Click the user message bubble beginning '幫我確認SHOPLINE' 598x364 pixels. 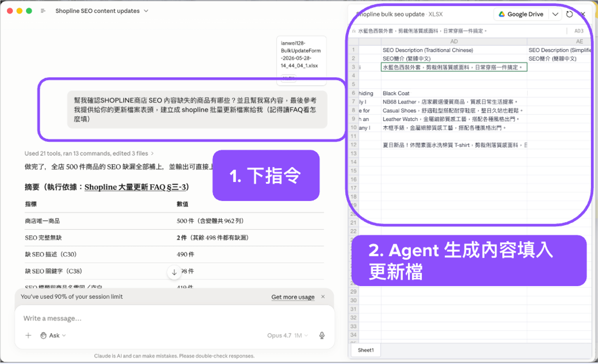(197, 110)
